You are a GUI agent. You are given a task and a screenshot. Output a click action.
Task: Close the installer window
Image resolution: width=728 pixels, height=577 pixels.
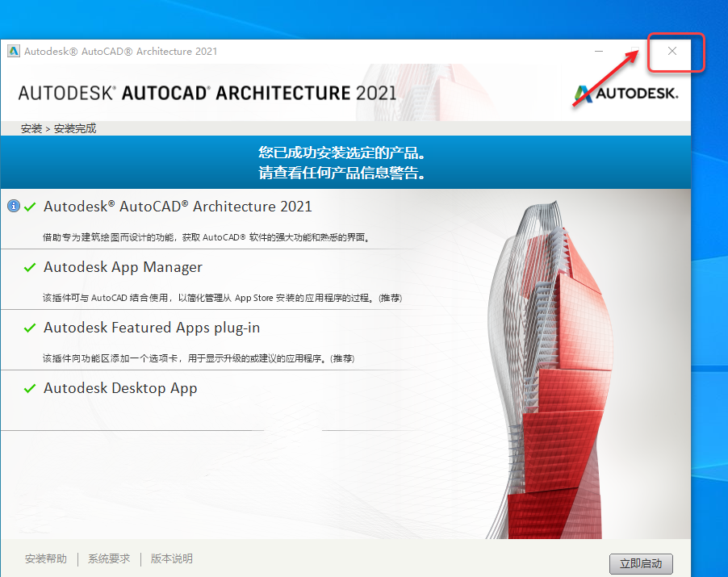coord(672,51)
